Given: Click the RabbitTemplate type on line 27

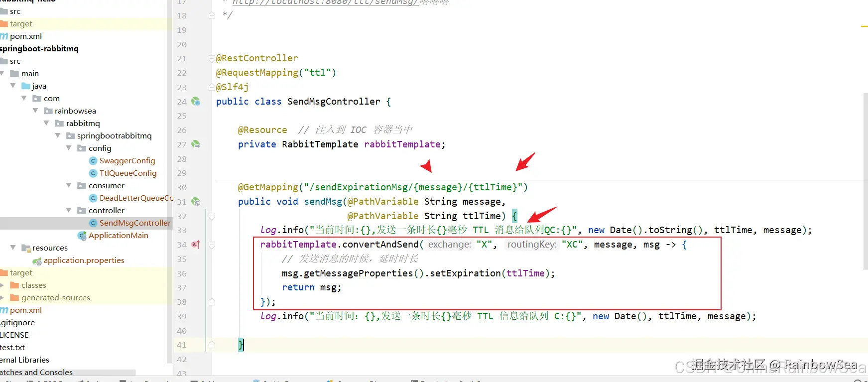Looking at the screenshot, I should (x=320, y=144).
